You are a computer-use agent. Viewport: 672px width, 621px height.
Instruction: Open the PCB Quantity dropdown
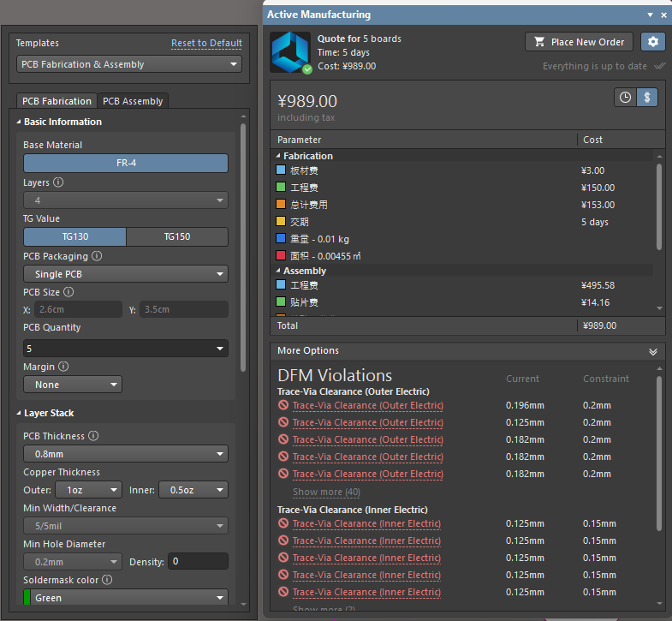tap(126, 349)
